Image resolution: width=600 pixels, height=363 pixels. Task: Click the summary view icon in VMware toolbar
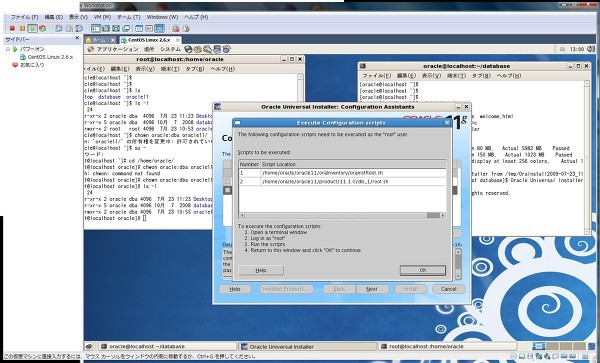(x=139, y=28)
